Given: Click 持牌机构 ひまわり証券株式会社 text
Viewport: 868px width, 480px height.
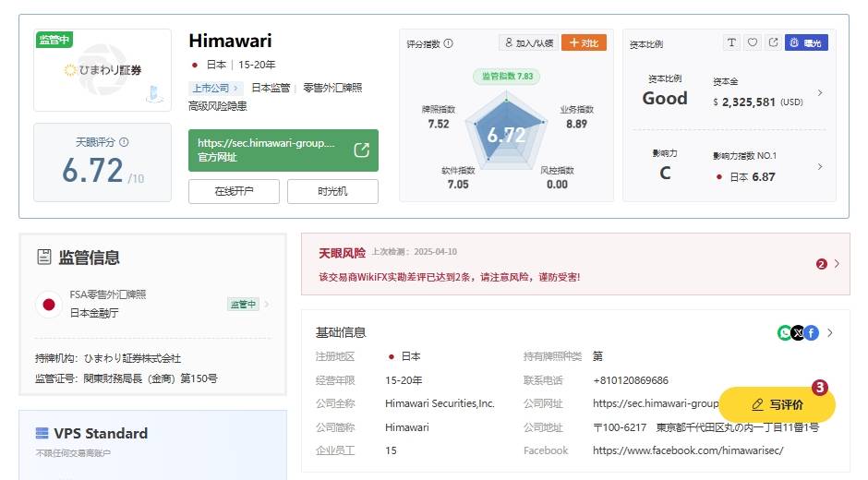Looking at the screenshot, I should (x=108, y=358).
